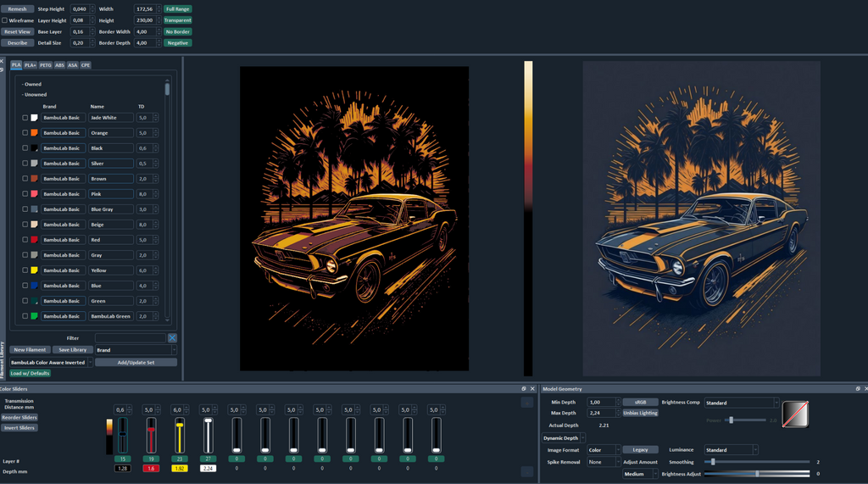This screenshot has height=484, width=868.
Task: Click the Remesh button
Action: click(x=17, y=8)
